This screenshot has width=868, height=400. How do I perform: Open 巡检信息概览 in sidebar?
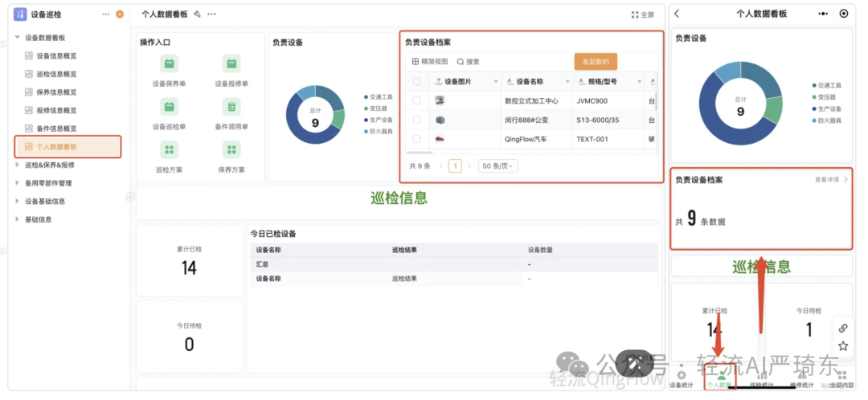pos(56,74)
